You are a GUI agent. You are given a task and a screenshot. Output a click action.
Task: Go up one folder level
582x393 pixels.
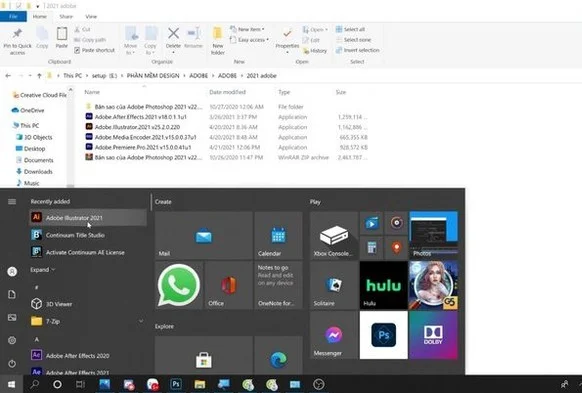[39, 76]
